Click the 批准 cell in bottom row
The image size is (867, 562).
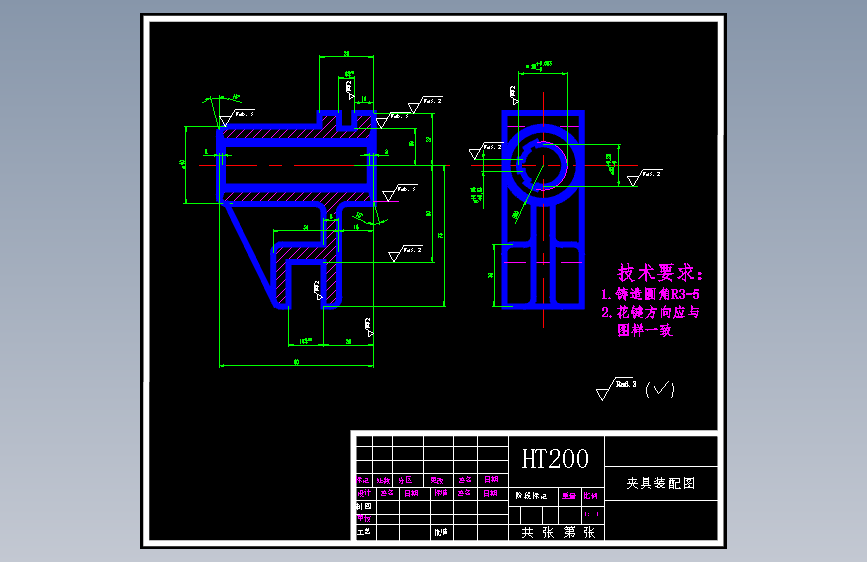click(x=441, y=533)
